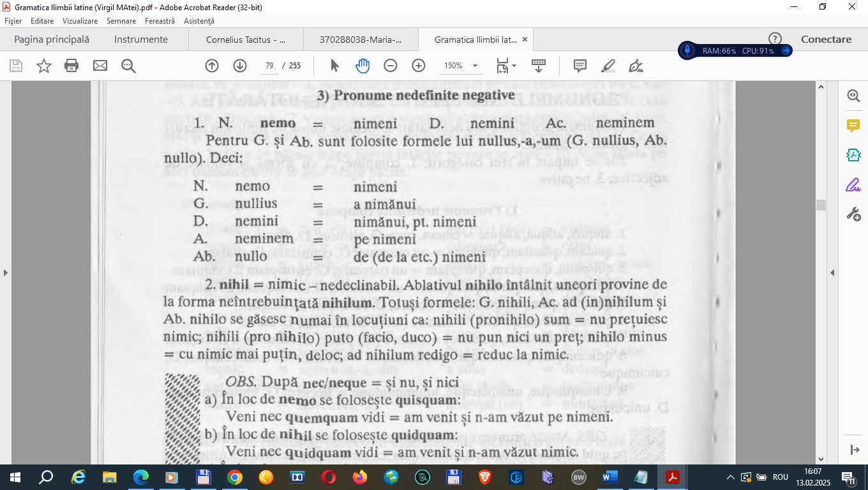
Task: Open the Vizualizare menu
Action: click(x=80, y=21)
